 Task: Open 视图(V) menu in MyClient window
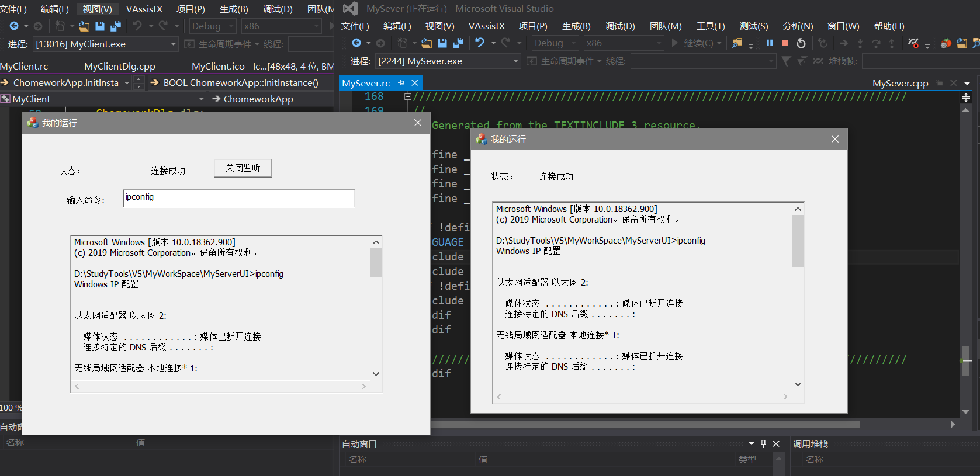coord(97,9)
